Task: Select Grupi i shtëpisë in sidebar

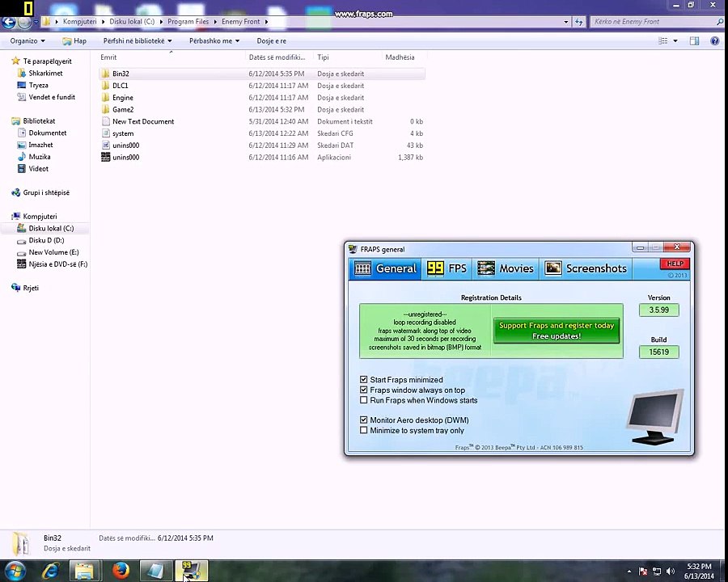Action: (x=46, y=192)
